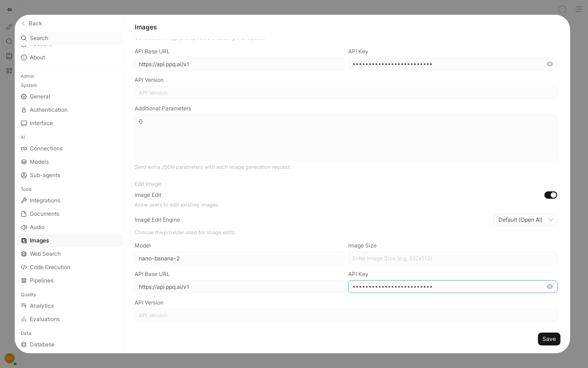Click the magnifier icon in the settings search box
This screenshot has width=588, height=368.
pos(24,38)
